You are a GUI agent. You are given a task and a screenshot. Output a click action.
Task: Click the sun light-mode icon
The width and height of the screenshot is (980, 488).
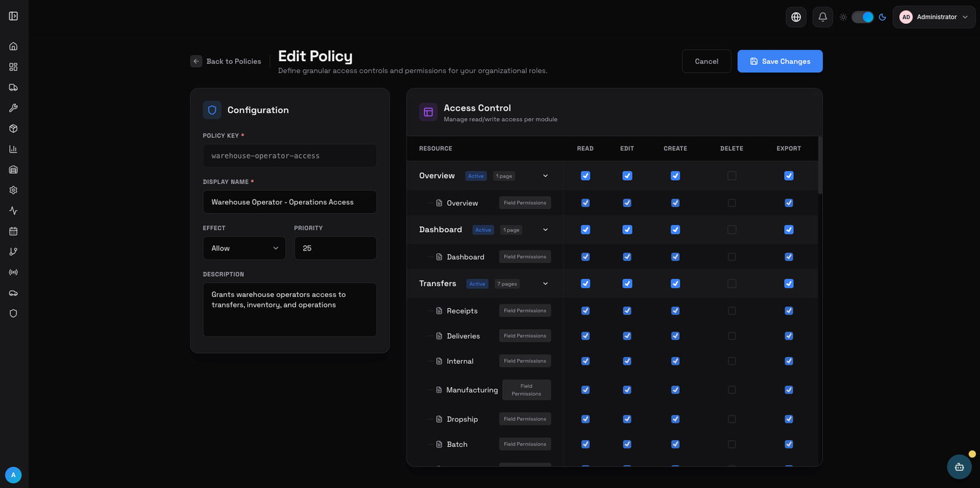[843, 17]
